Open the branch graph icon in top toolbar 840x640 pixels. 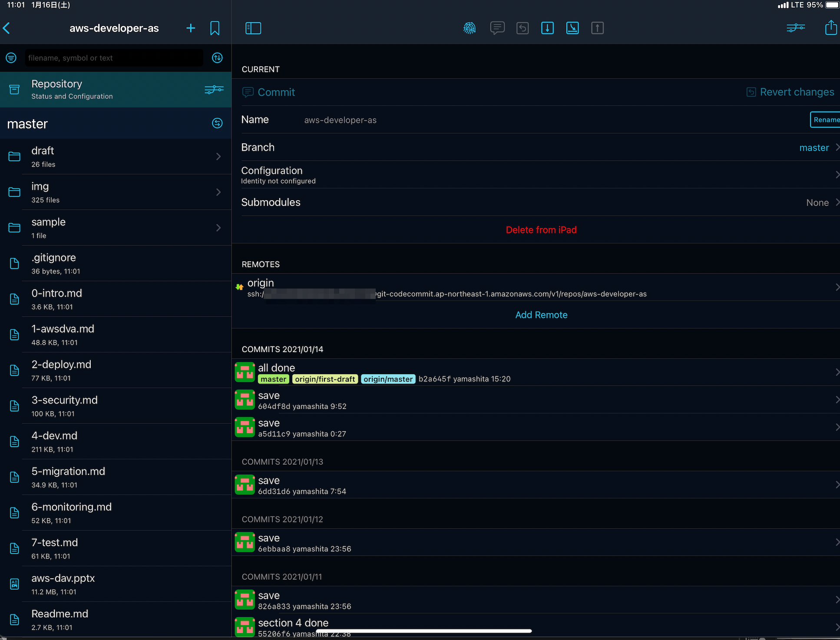pyautogui.click(x=796, y=28)
